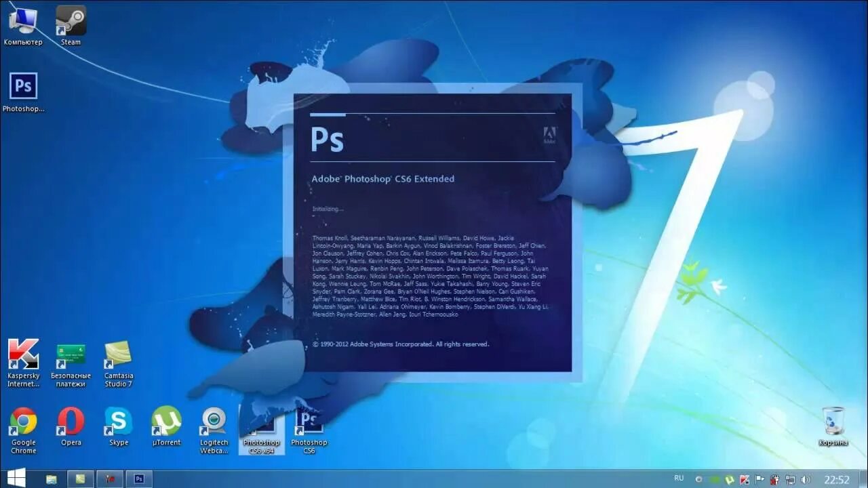Click the "Adobe Photoshop CS6 Extended" title
This screenshot has height=488, width=868.
383,179
